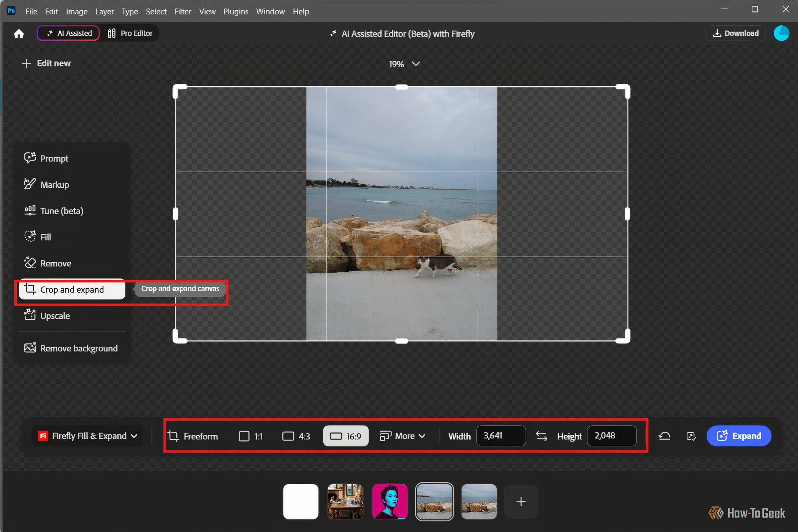Click the blue Expand button
Viewport: 798px width, 532px height.
(x=739, y=436)
